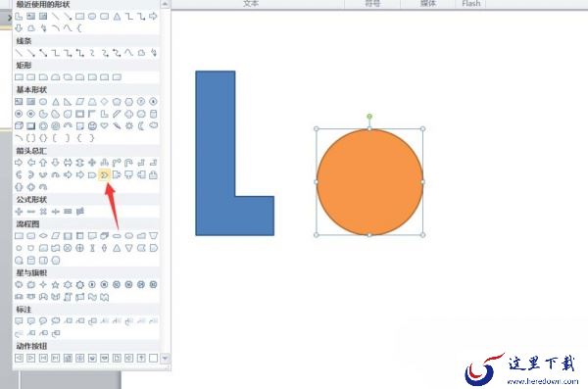Insert the right arrow block shape
Image resolution: width=588 pixels, height=389 pixels.
(19, 163)
